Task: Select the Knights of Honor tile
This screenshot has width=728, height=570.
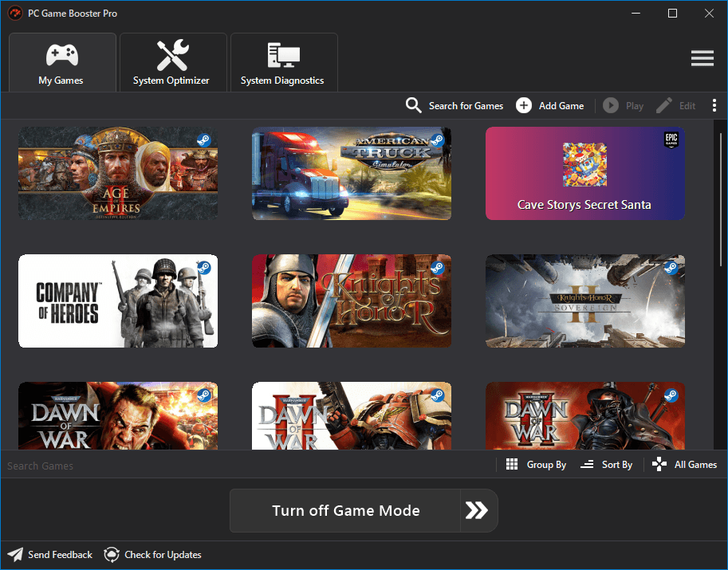Action: [352, 301]
